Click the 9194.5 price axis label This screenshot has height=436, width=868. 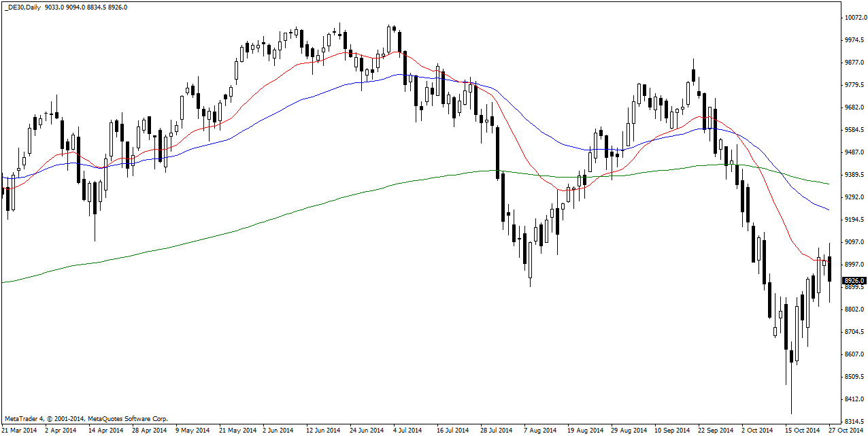(x=854, y=220)
